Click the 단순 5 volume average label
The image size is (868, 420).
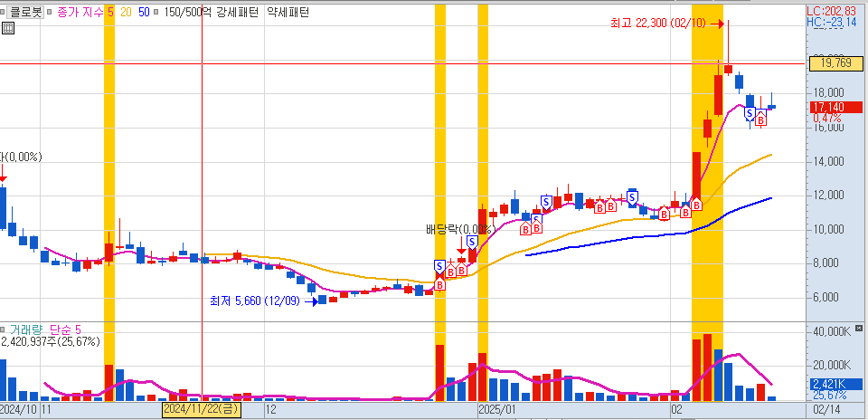coord(65,329)
